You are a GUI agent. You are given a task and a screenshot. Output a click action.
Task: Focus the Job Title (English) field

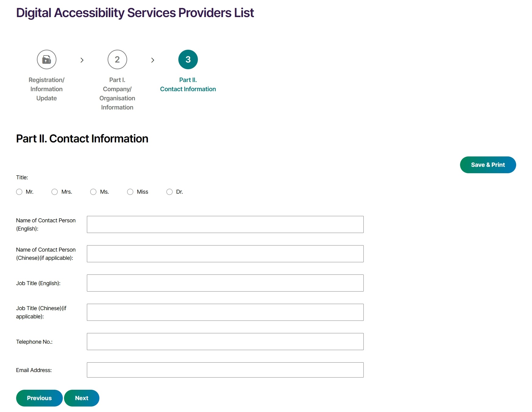[x=225, y=283]
